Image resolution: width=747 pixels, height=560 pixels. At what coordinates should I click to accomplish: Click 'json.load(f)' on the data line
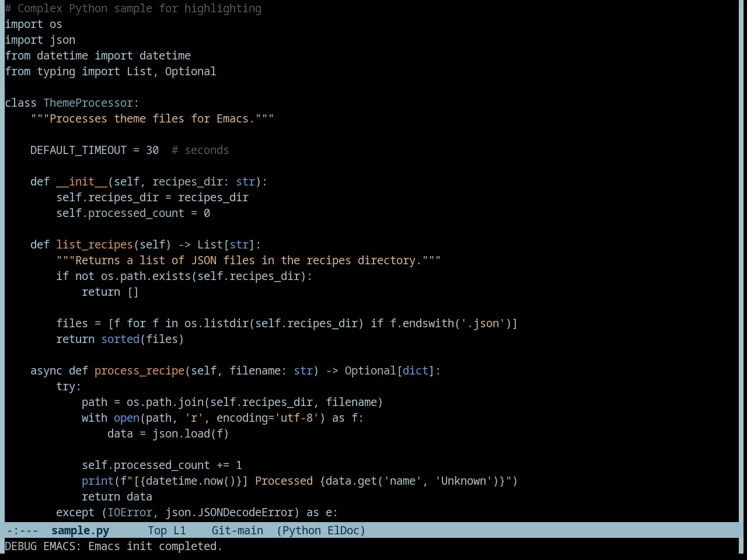tap(191, 433)
